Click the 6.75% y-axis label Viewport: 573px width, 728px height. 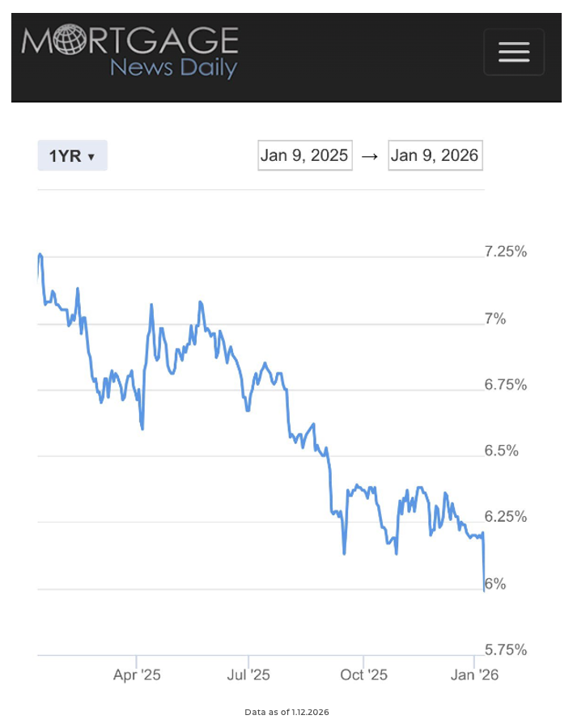tap(506, 384)
